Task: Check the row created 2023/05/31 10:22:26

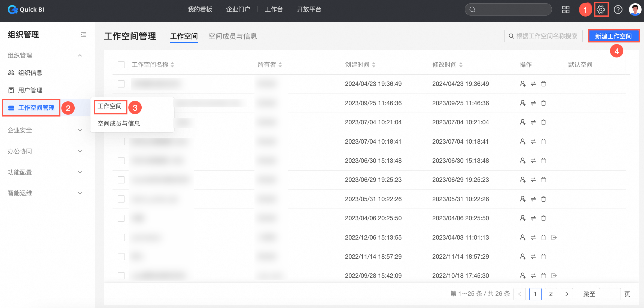Action: point(121,199)
